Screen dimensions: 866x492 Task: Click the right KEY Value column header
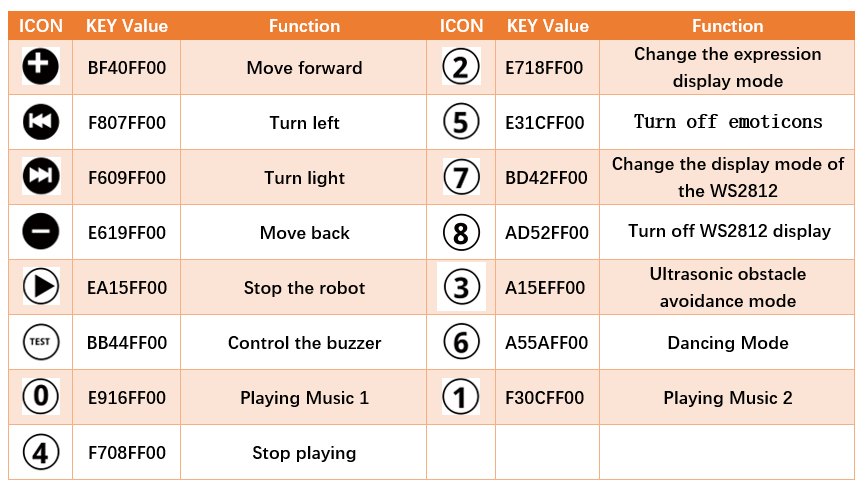547,26
